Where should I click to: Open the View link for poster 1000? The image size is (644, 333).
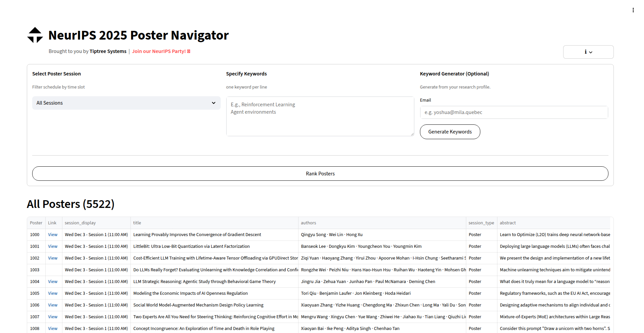pyautogui.click(x=53, y=234)
